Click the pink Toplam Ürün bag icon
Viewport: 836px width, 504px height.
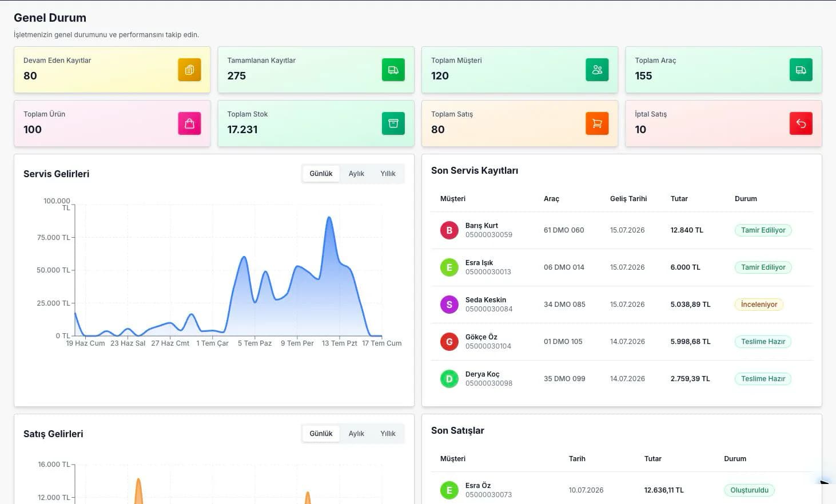point(189,123)
